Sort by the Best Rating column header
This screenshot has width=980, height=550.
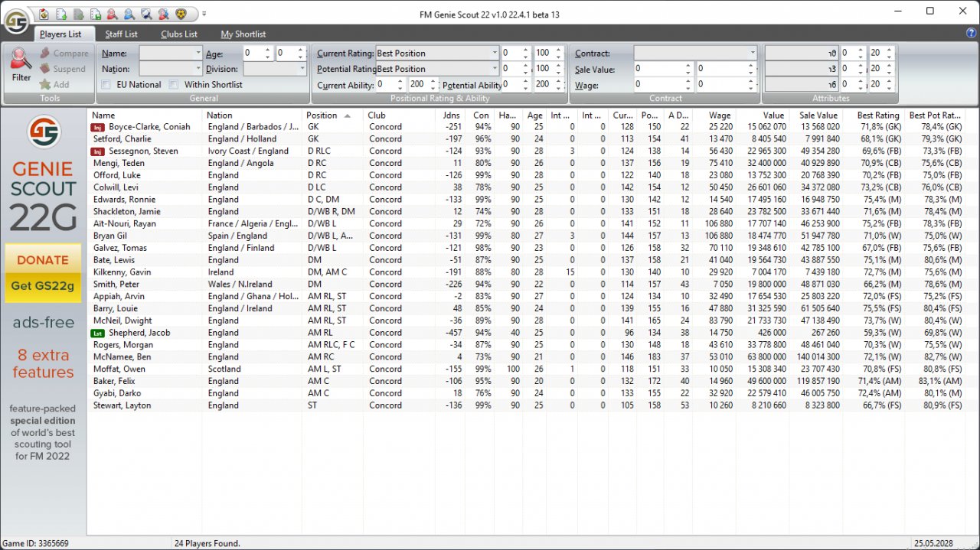click(874, 116)
